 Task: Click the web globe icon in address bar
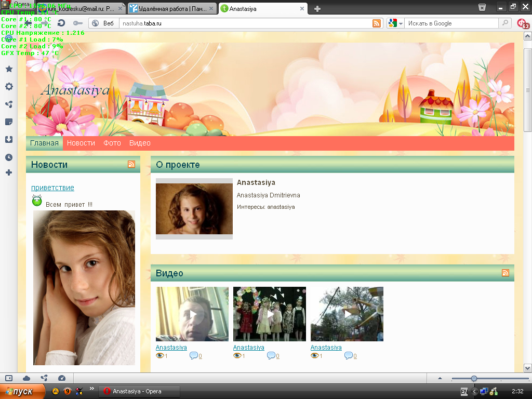[x=96, y=23]
